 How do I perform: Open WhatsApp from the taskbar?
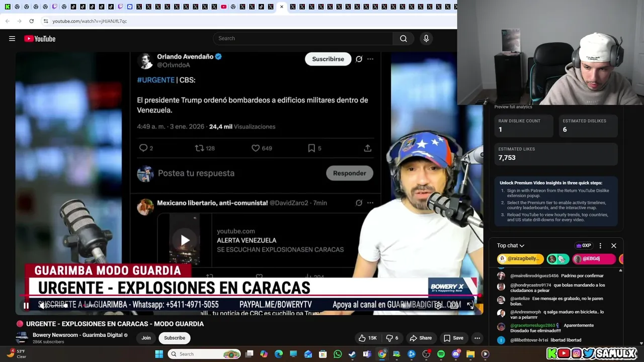pyautogui.click(x=338, y=354)
